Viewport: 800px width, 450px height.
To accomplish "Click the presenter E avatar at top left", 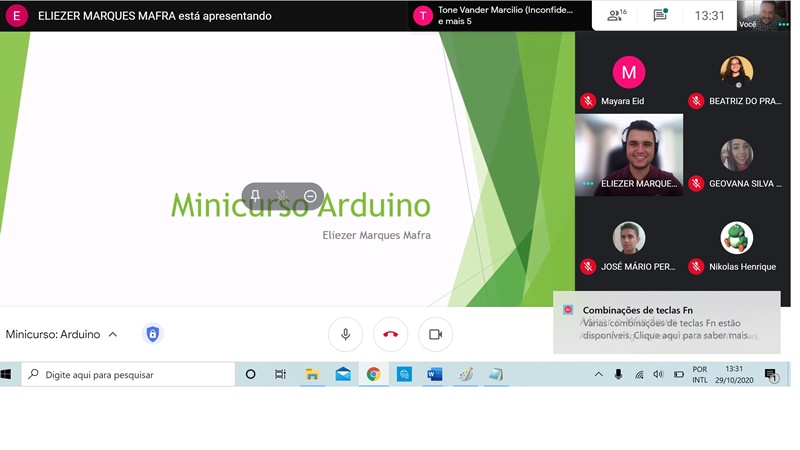I will pyautogui.click(x=16, y=16).
